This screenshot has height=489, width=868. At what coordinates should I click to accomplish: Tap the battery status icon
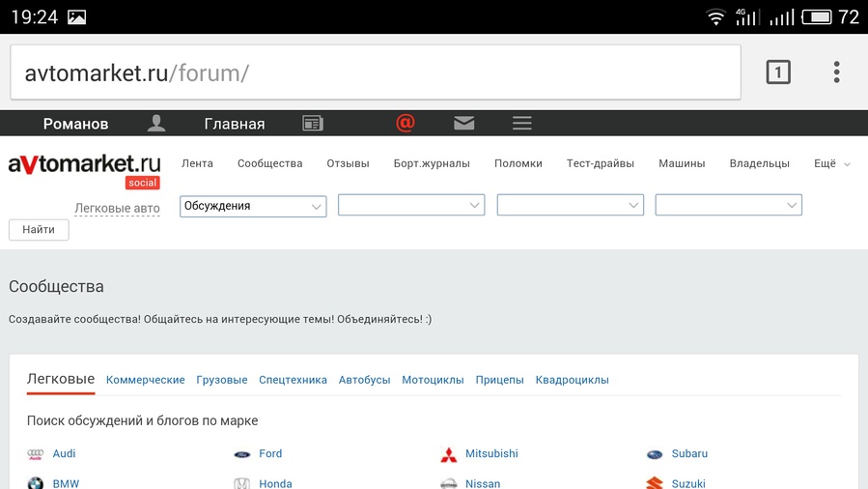click(817, 17)
